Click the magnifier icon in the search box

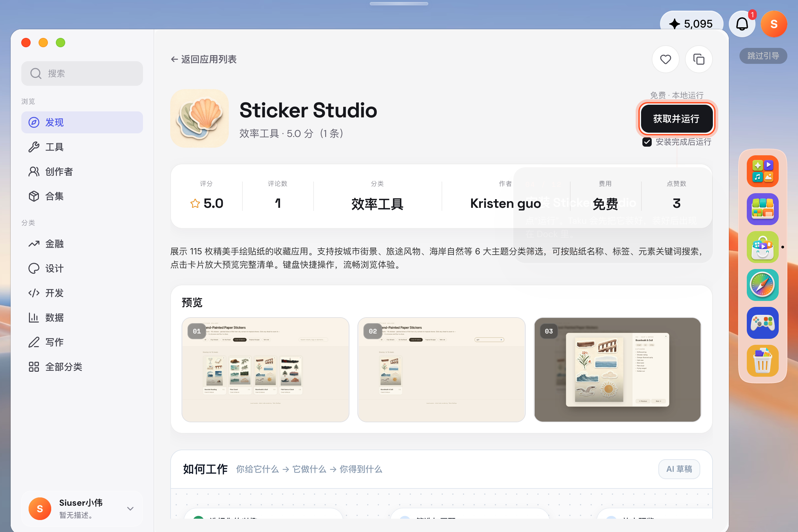[x=36, y=73]
